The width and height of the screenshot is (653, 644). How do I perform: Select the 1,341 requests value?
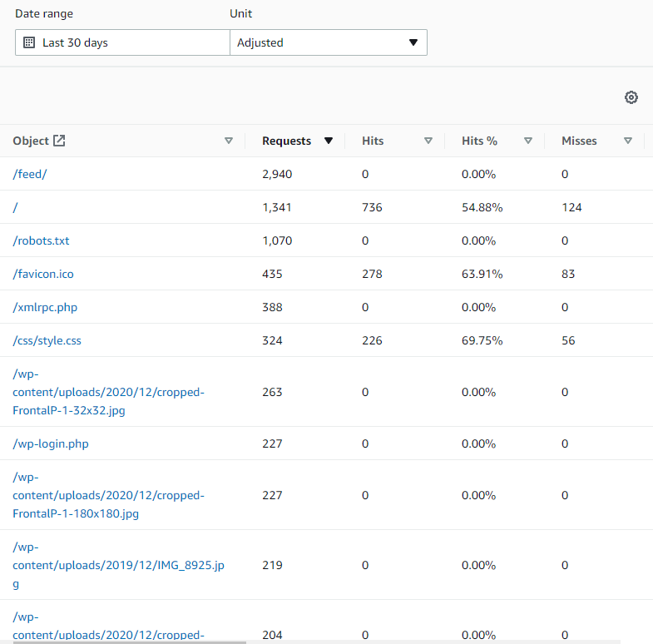[x=276, y=207]
